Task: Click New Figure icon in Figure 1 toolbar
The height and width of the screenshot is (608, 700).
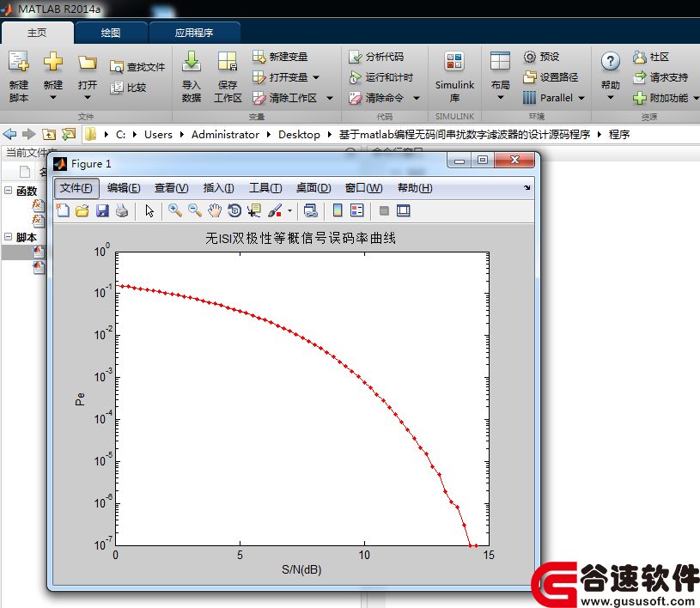Action: coord(63,210)
